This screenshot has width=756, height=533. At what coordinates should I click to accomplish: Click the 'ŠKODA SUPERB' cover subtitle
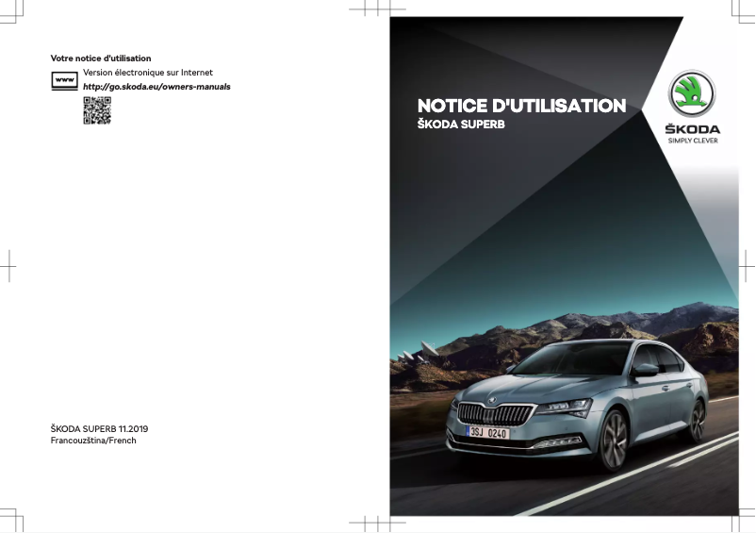[461, 125]
